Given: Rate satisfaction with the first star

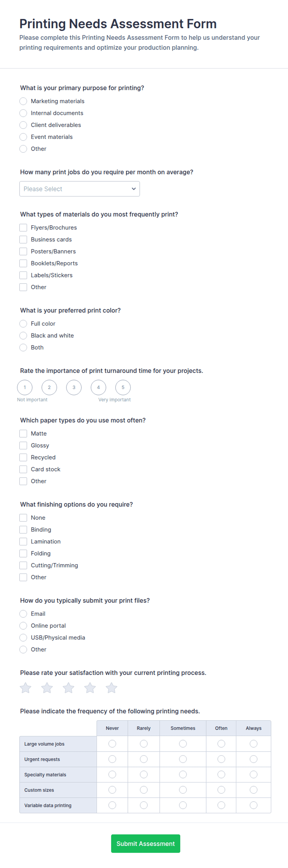Looking at the screenshot, I should tap(26, 688).
